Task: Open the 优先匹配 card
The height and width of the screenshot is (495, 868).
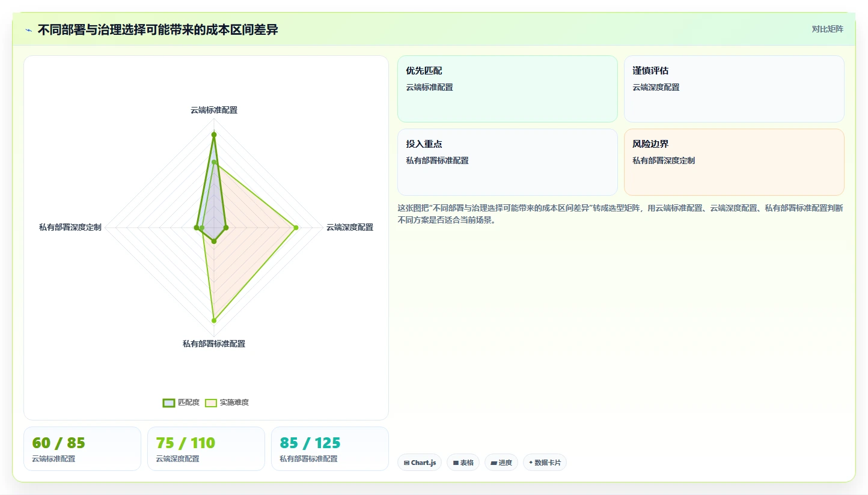Action: (507, 89)
